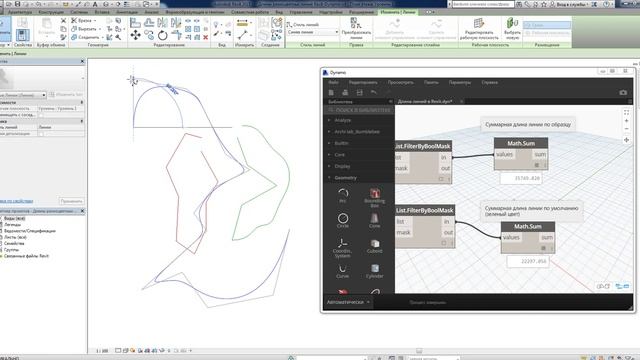Select the Mirror Pick Axis tool
This screenshot has width=640, height=360.
[x=162, y=23]
